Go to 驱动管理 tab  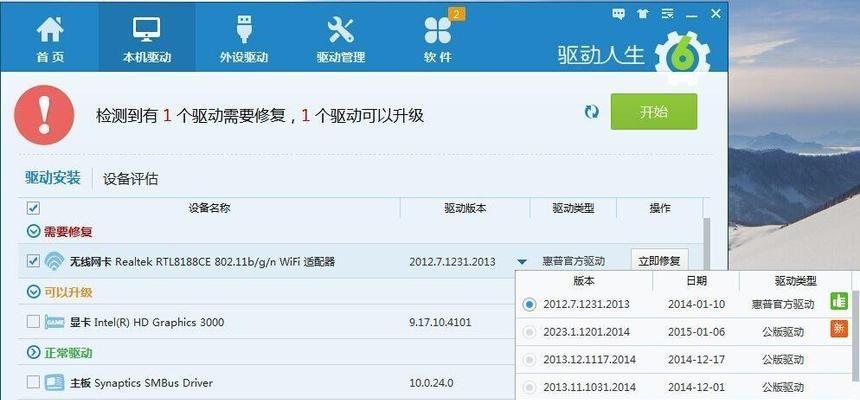[x=341, y=40]
